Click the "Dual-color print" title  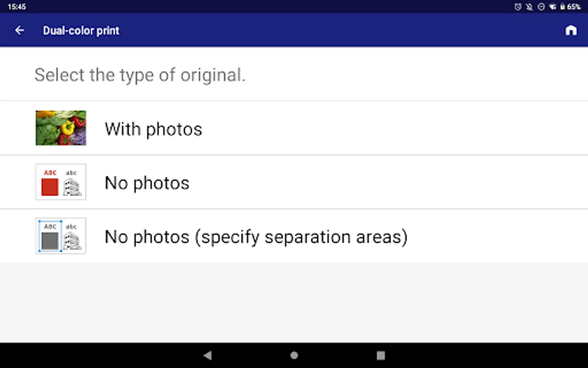coord(81,31)
